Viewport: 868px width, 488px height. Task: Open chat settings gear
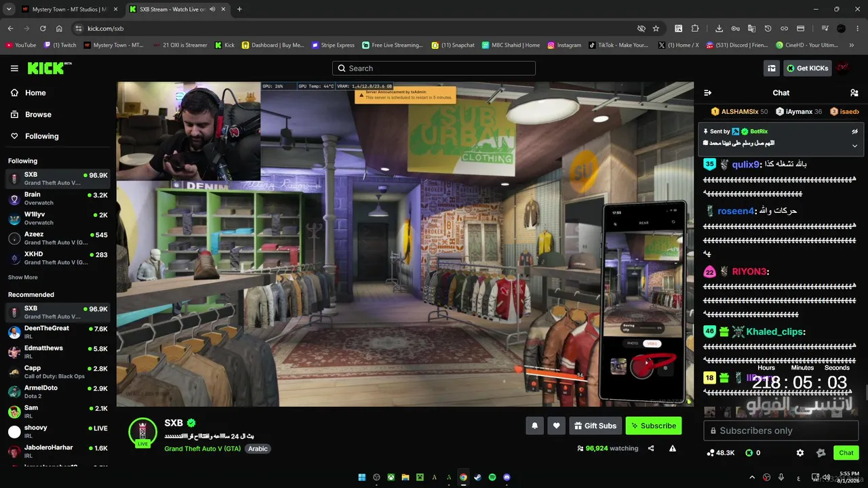(800, 453)
